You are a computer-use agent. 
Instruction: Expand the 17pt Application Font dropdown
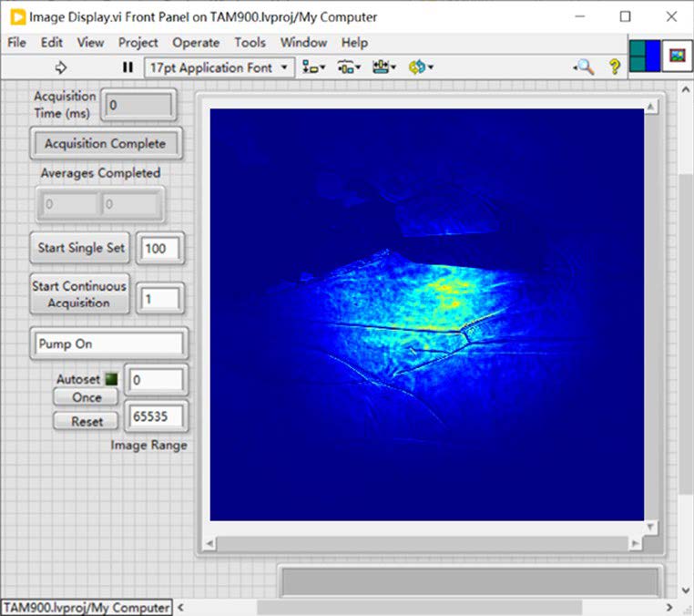tap(219, 67)
